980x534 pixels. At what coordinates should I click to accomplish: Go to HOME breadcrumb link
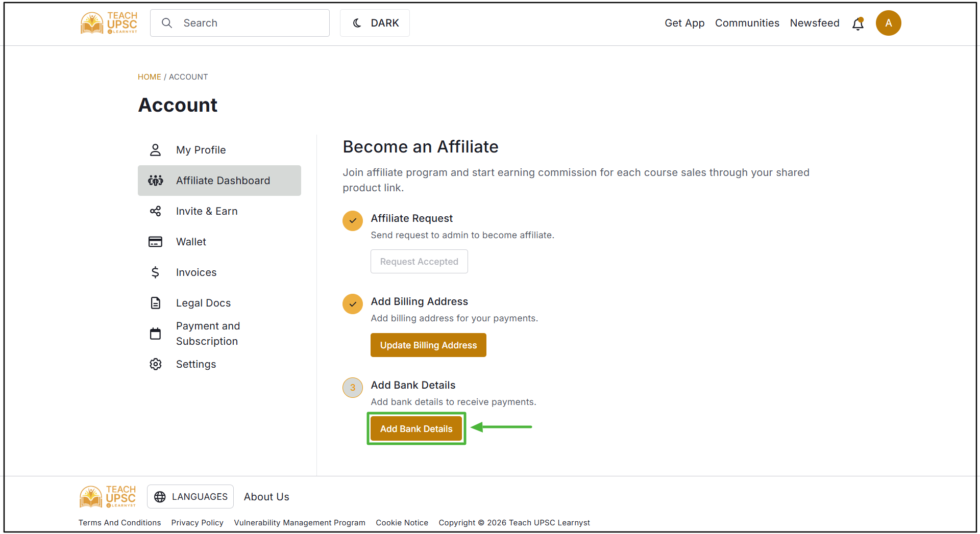149,77
